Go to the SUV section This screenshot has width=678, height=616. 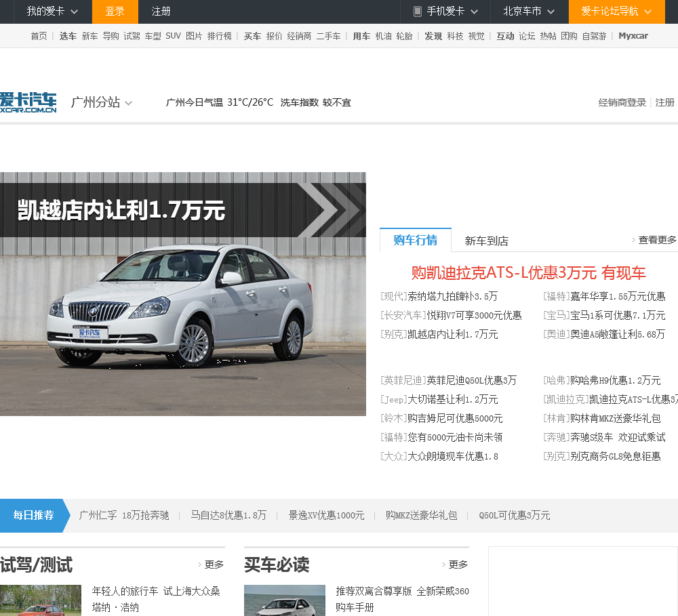click(x=173, y=36)
